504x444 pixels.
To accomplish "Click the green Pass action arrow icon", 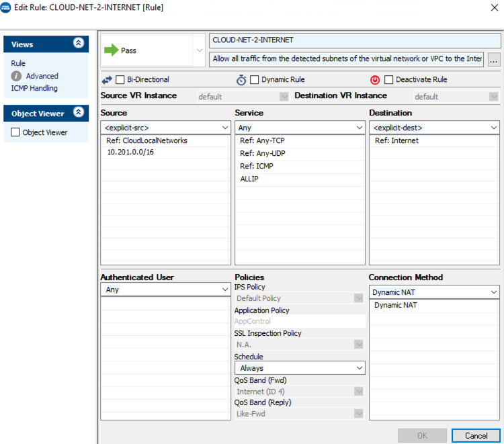I will pyautogui.click(x=111, y=50).
